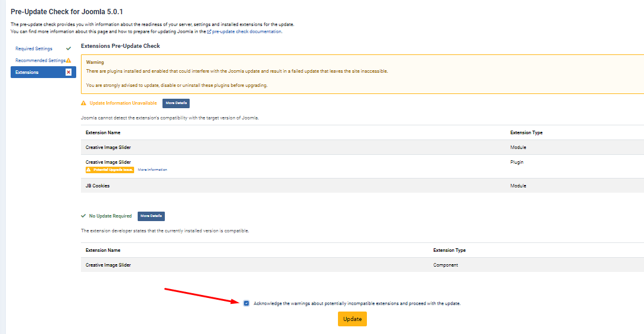Click the green check next to No Update Required
The height and width of the screenshot is (334, 644).
click(84, 216)
